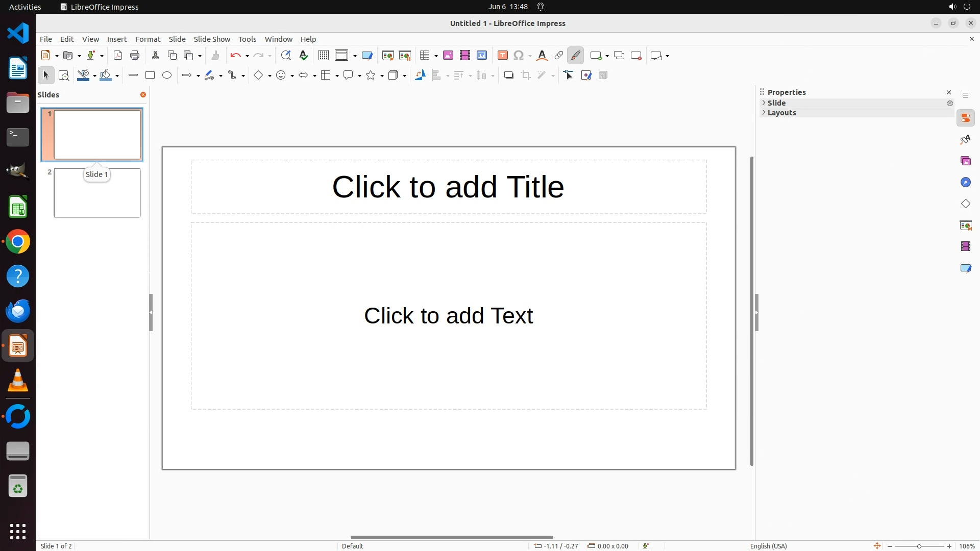
Task: Click the zoom slider in the status bar
Action: point(919,546)
